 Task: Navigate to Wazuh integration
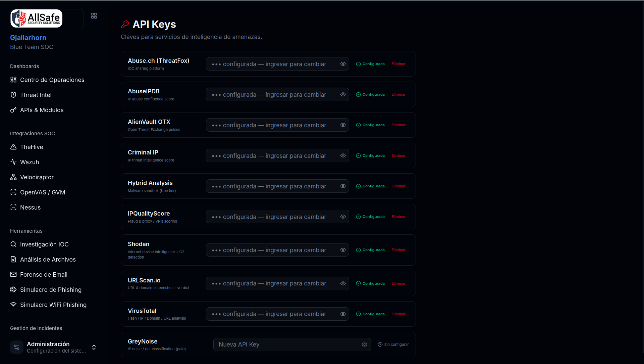tap(30, 162)
